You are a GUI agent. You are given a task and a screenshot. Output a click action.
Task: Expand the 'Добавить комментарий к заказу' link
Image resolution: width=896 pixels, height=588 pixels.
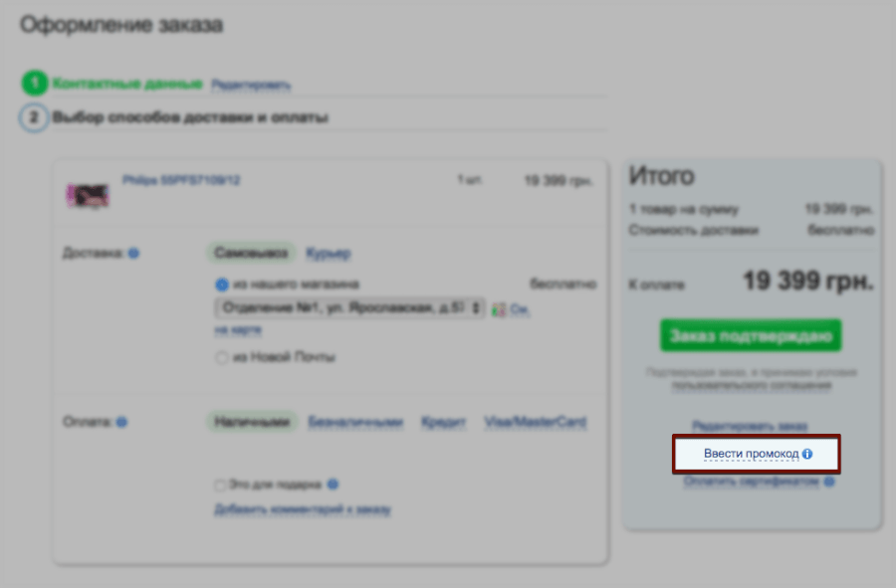[303, 510]
